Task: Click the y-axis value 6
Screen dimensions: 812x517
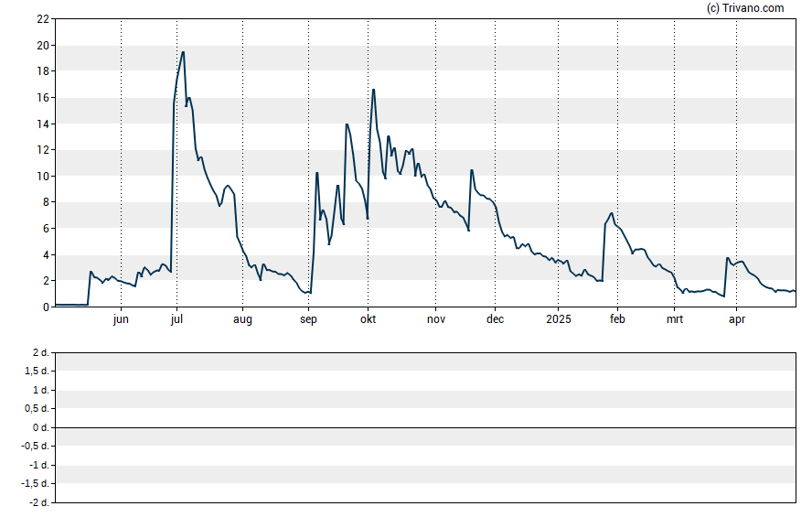Action: click(x=46, y=229)
